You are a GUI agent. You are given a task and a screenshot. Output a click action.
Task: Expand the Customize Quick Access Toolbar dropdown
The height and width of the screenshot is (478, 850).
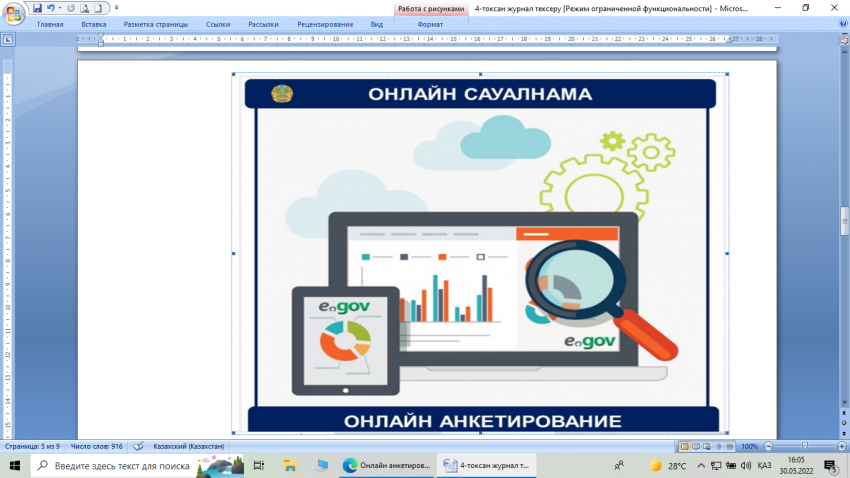pos(117,8)
